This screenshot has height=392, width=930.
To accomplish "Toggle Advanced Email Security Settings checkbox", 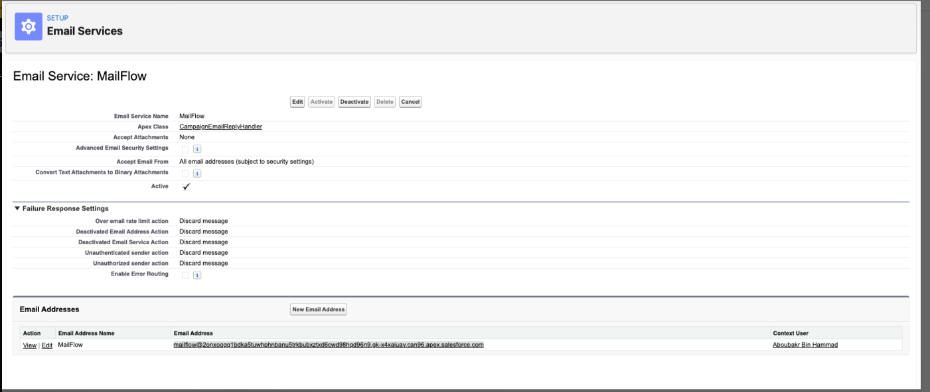I will (x=186, y=149).
